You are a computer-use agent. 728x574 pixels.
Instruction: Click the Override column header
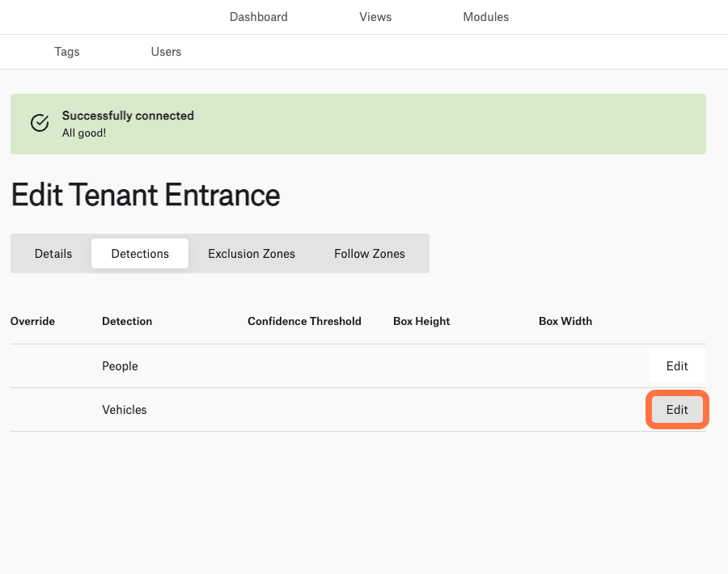click(x=32, y=321)
